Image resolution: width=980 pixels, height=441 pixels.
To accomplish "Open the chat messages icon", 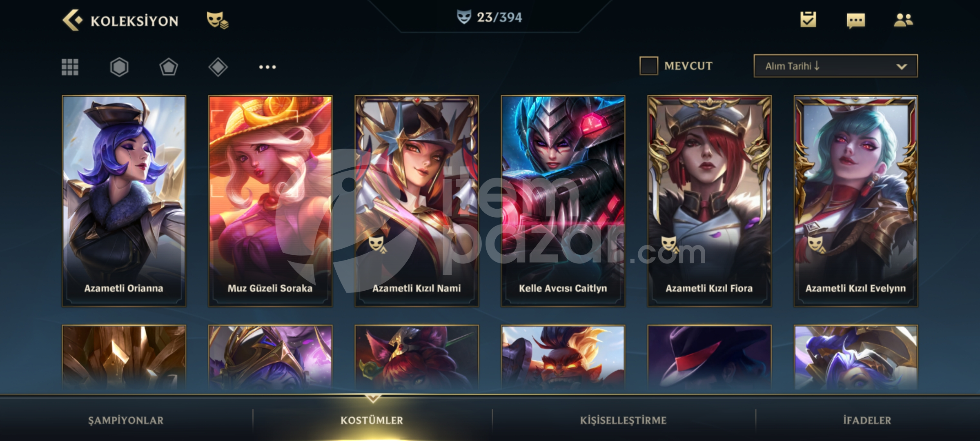I will 855,20.
